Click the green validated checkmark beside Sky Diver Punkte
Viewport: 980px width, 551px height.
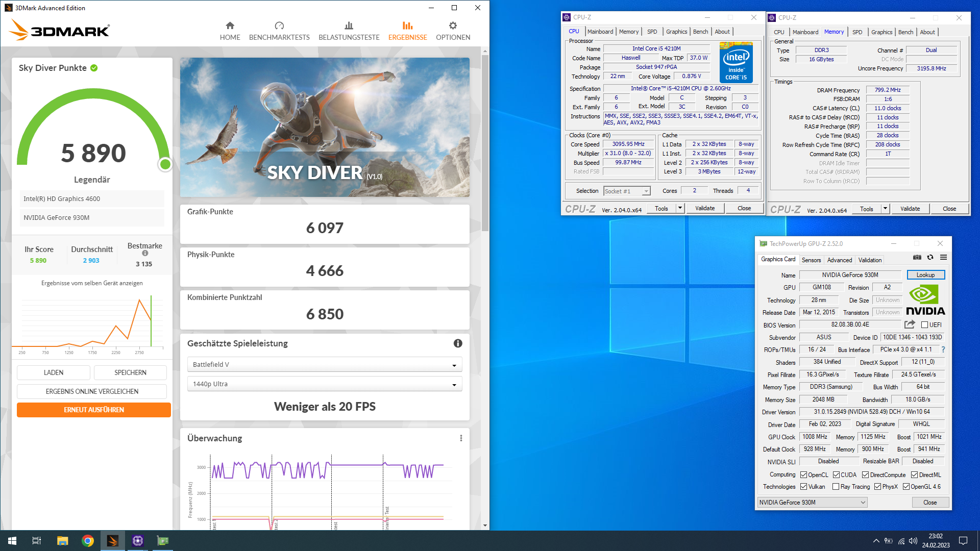pos(94,68)
